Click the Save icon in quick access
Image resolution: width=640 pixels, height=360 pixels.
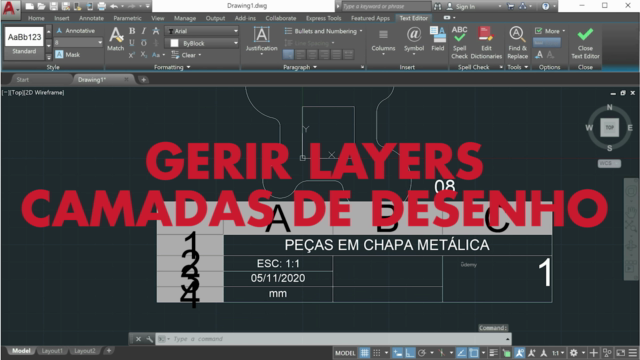pos(53,6)
